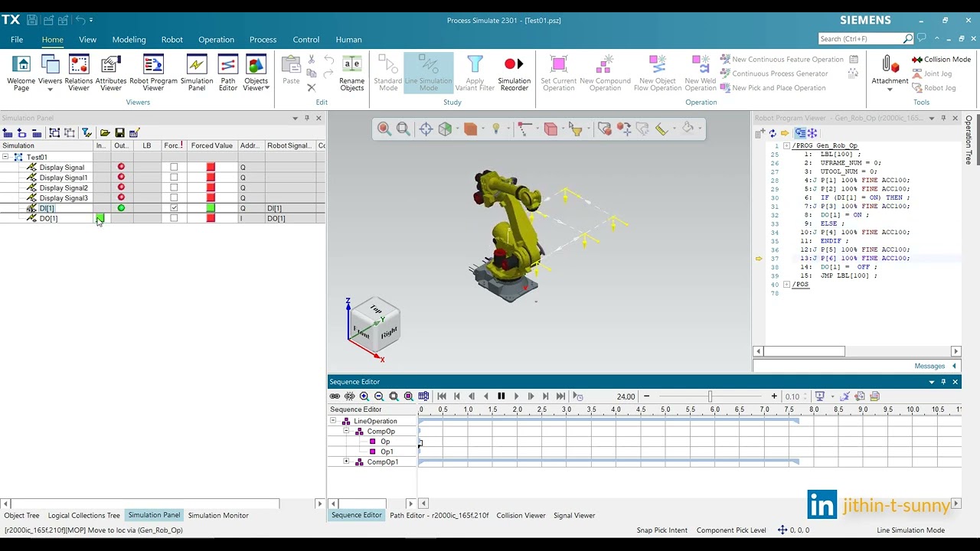The height and width of the screenshot is (551, 980).
Task: Expand the CompOp1 node
Action: click(346, 461)
